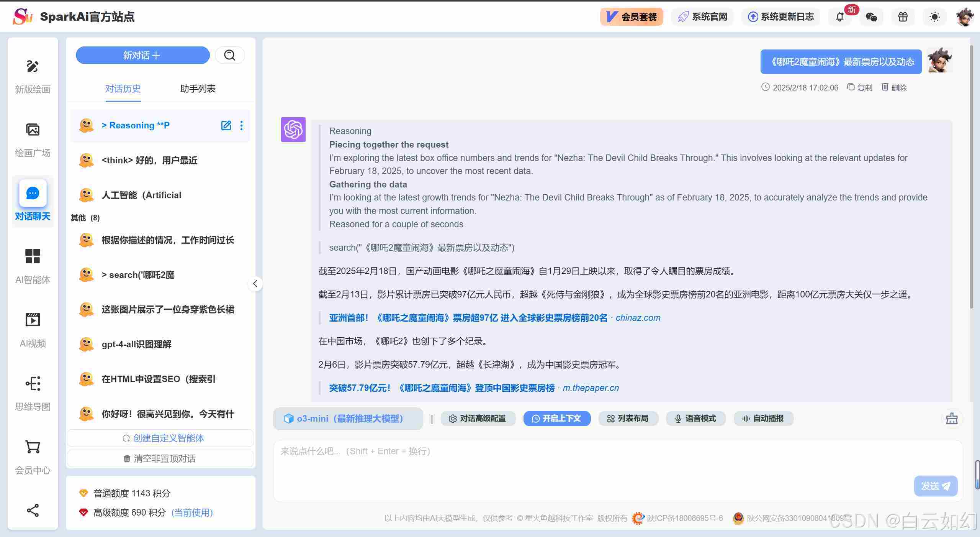The image size is (980, 537).
Task: Click the share icon at sidebar bottom
Action: [x=33, y=510]
